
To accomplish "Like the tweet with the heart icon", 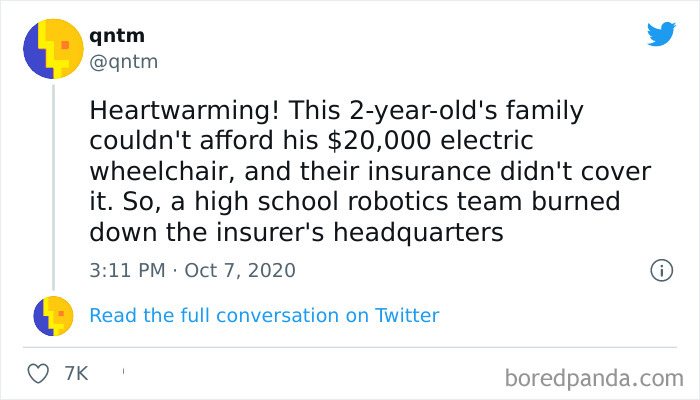I will tap(38, 373).
